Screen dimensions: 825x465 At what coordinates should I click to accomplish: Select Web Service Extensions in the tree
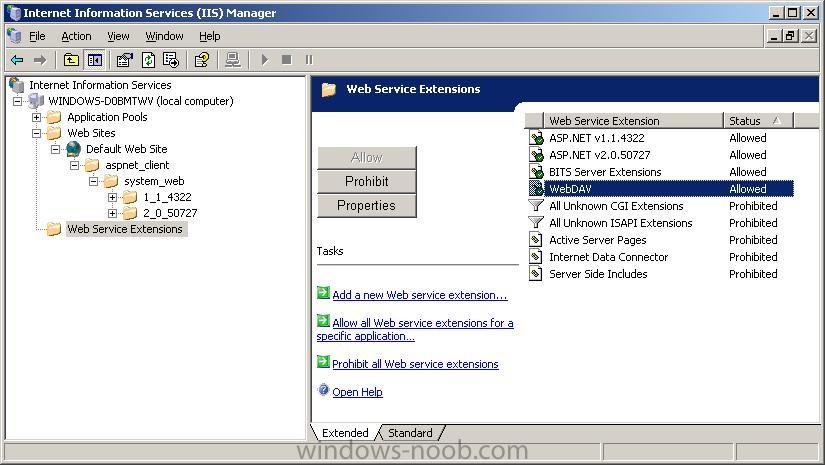125,229
